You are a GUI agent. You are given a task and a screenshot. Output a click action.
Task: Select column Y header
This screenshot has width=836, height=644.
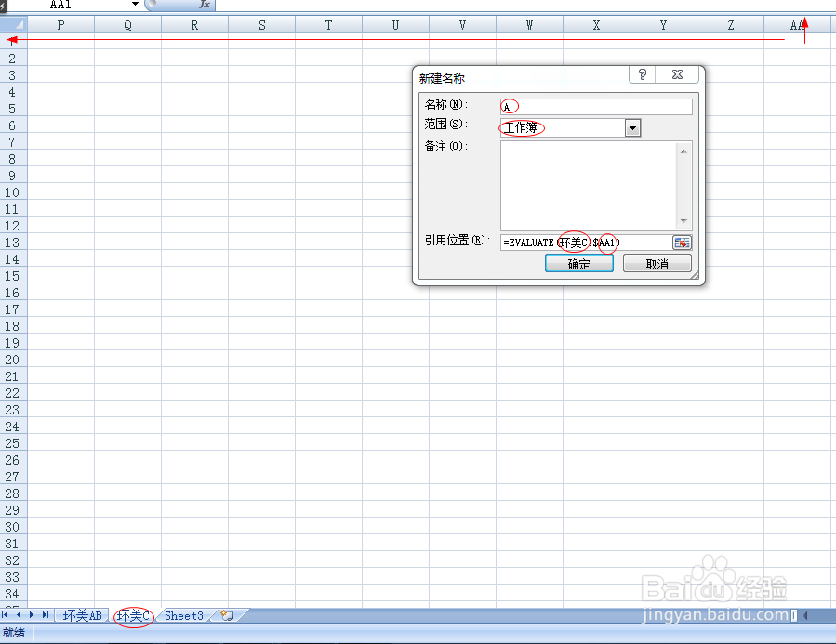pyautogui.click(x=663, y=25)
